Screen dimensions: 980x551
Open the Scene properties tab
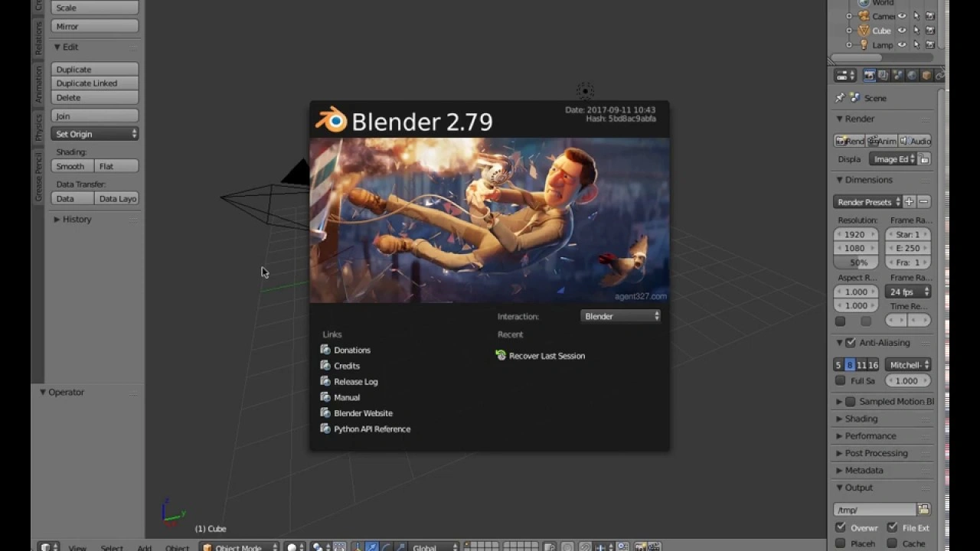[897, 75]
